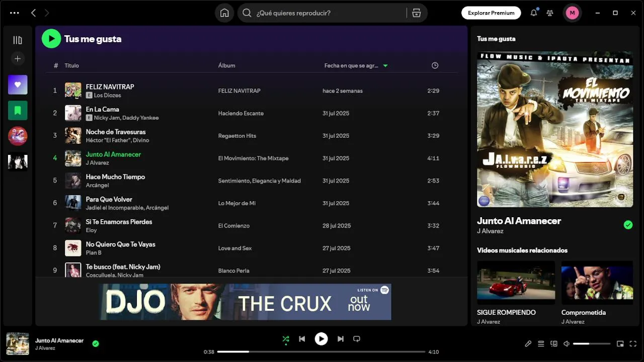Select En La Cama track title
This screenshot has height=362, width=644.
coord(102,110)
